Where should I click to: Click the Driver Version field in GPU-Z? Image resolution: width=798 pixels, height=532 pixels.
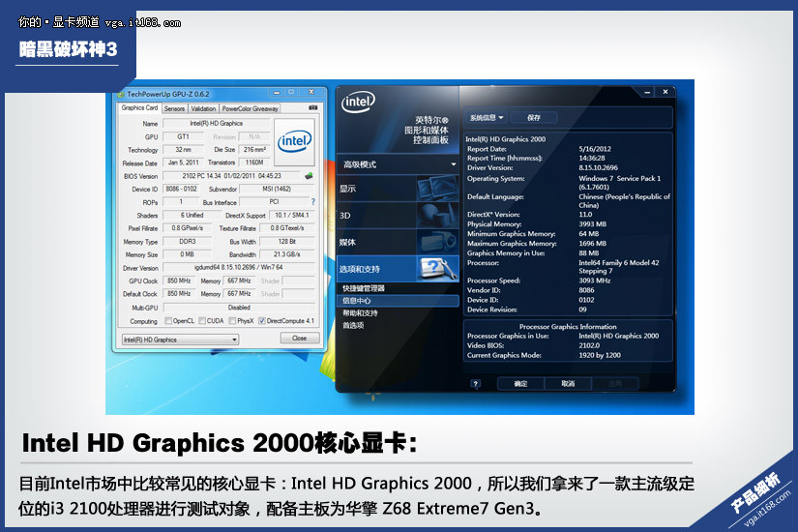pyautogui.click(x=239, y=267)
